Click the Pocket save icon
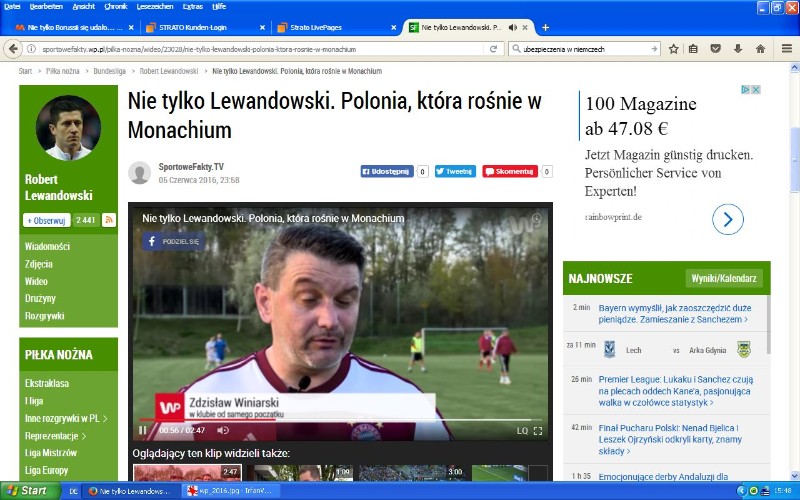 (716, 49)
